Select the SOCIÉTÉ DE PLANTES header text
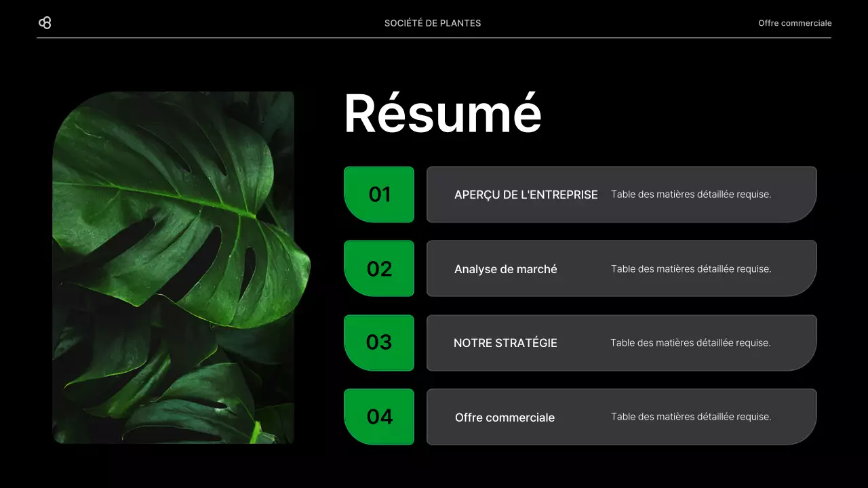868x488 pixels. coord(432,22)
